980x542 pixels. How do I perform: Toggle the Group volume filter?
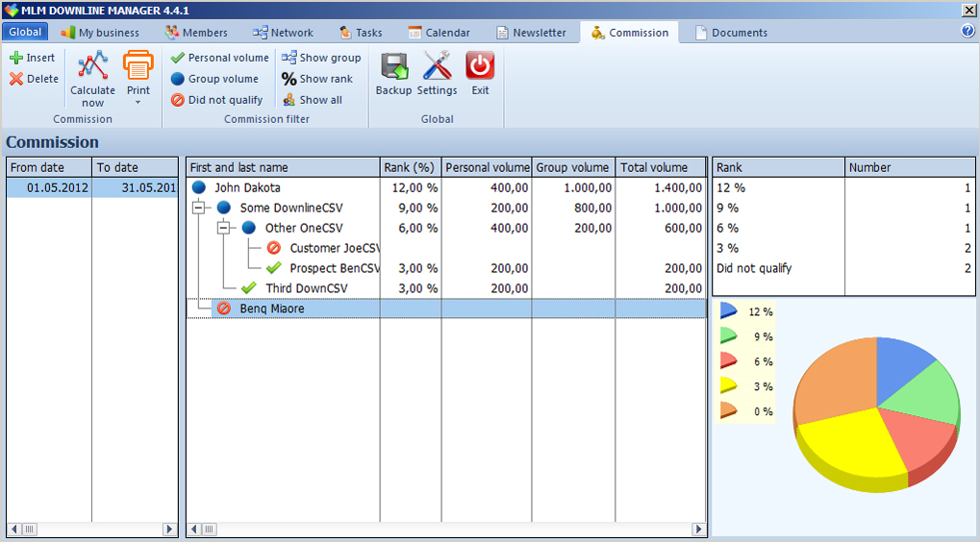tap(214, 79)
